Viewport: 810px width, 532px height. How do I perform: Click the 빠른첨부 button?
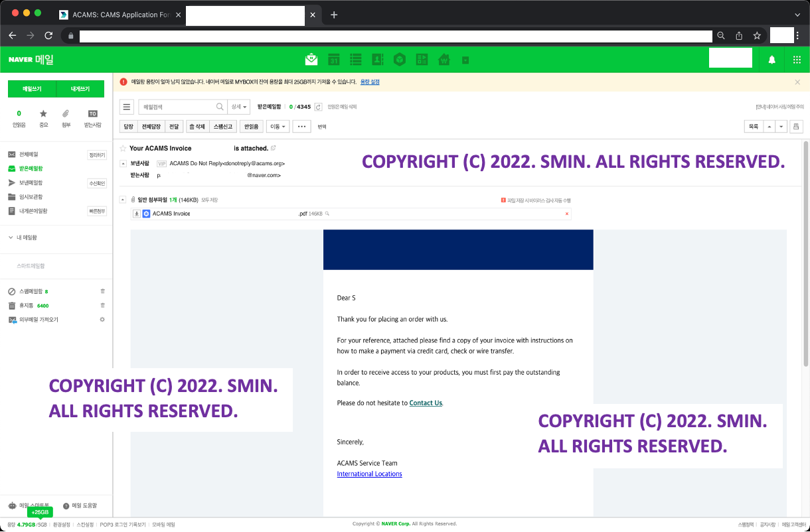(x=97, y=211)
